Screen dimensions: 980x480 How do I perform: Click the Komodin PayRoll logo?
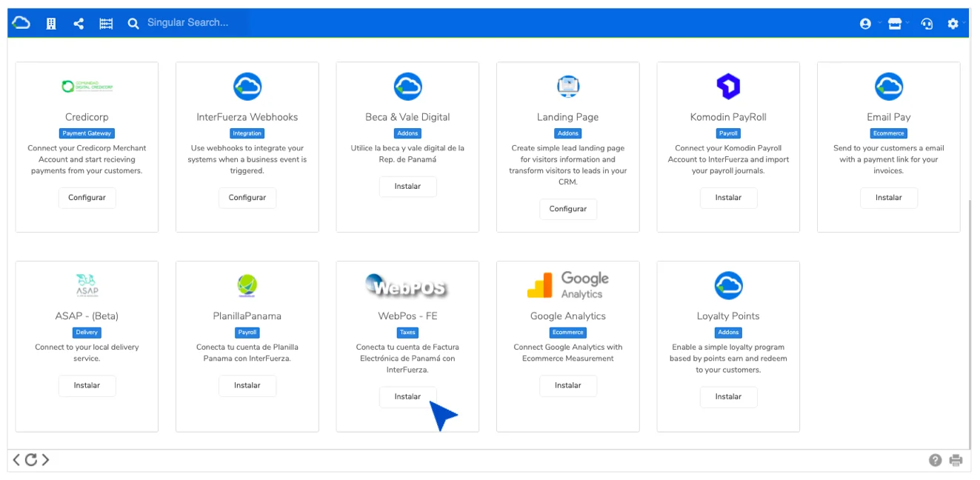tap(728, 87)
